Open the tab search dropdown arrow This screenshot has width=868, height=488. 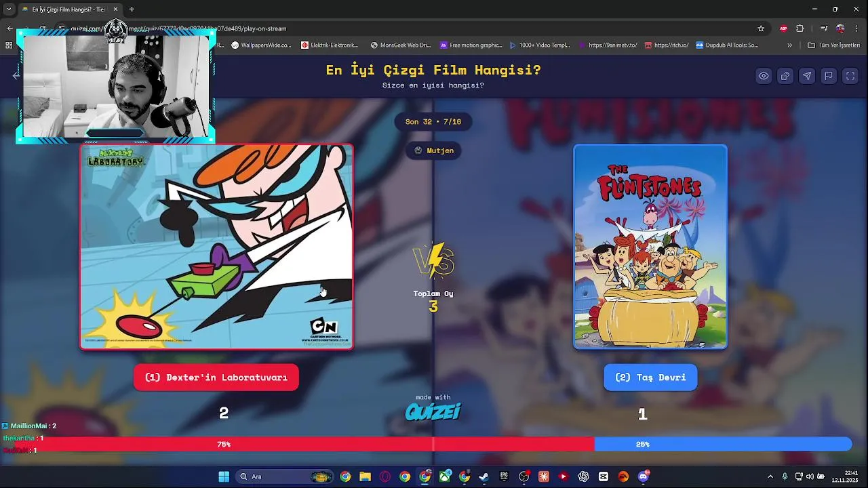[x=9, y=9]
